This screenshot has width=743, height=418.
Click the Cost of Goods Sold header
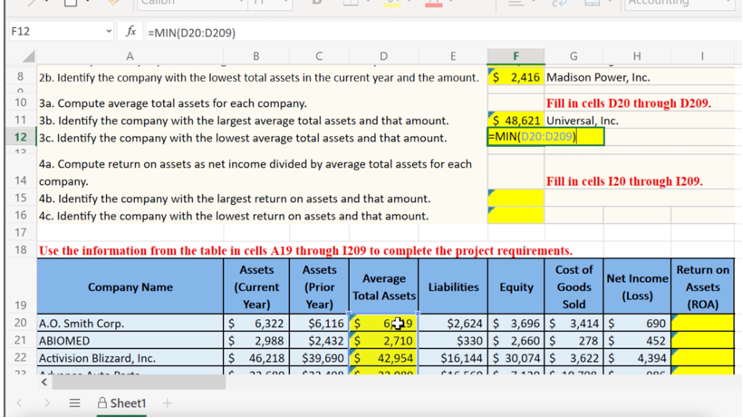tap(574, 287)
